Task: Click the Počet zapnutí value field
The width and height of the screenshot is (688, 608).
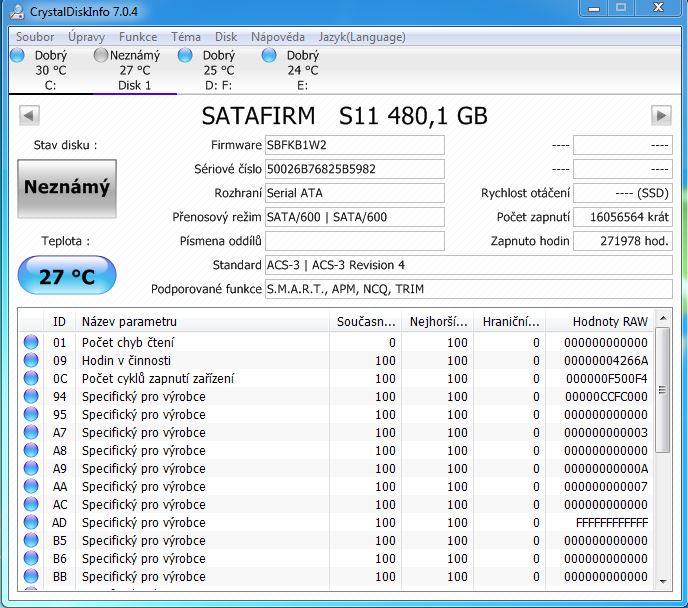Action: (623, 217)
